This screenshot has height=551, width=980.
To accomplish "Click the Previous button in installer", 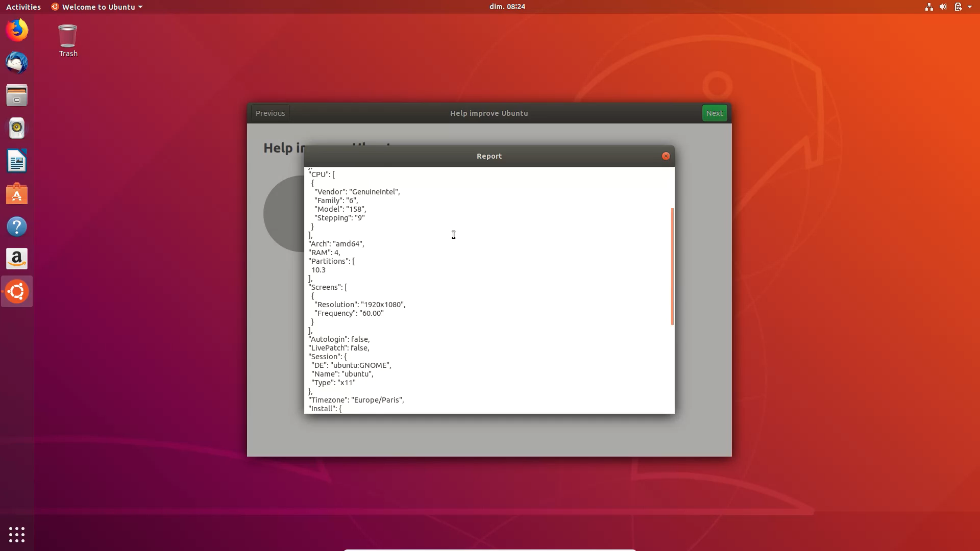I will [270, 113].
